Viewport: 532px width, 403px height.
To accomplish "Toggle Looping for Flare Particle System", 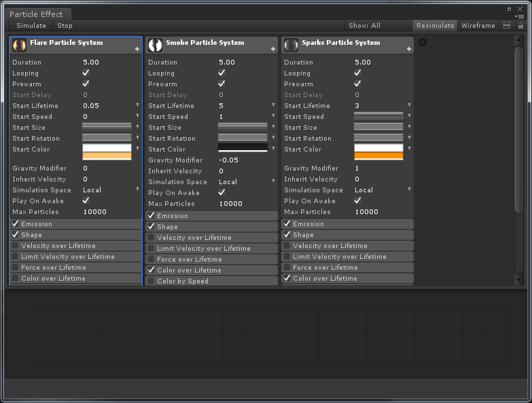I will coord(86,73).
